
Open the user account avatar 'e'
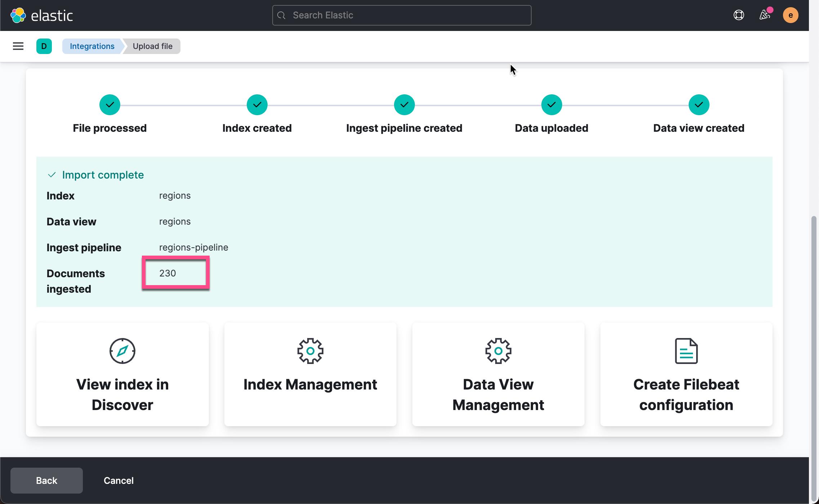[x=791, y=15]
